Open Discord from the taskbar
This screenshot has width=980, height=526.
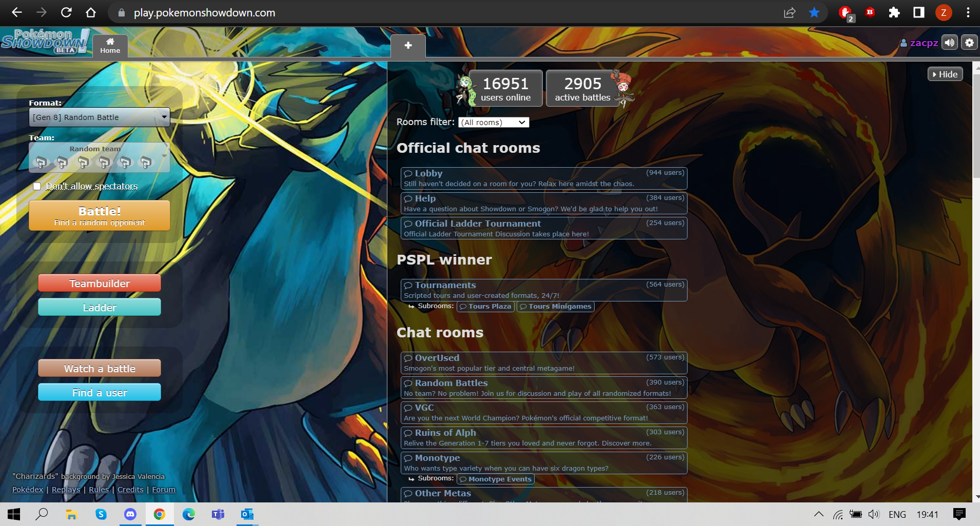[130, 514]
